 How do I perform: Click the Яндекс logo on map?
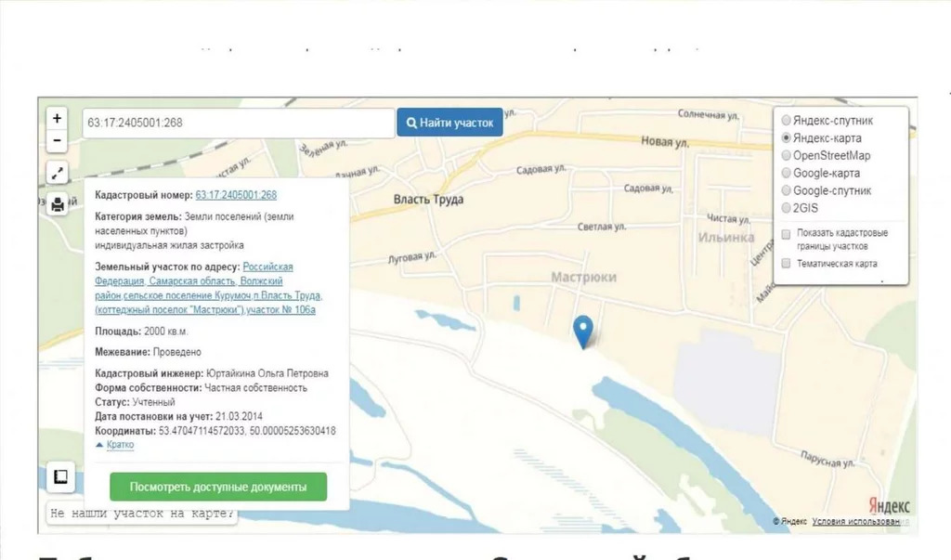click(x=889, y=505)
